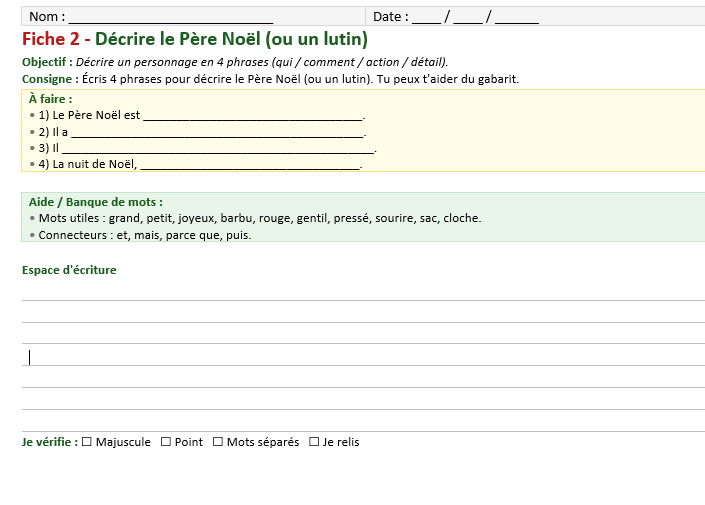Screen dimensions: 705x505
Task: Click the year blank in the Date field
Action: [x=516, y=17]
